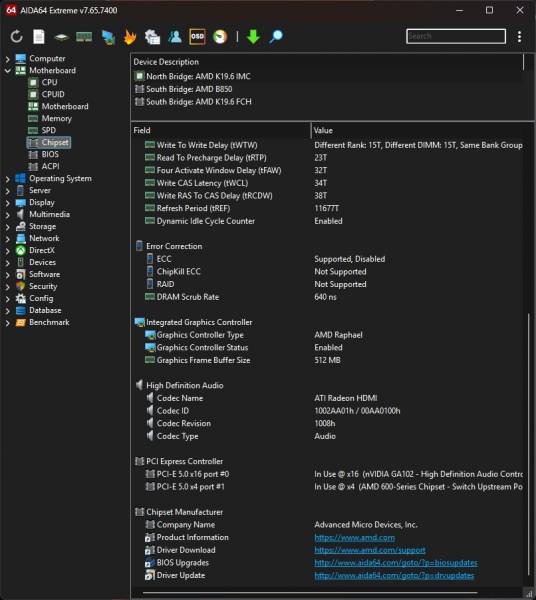
Task: Open the BIOS updates aida64 link
Action: (396, 563)
